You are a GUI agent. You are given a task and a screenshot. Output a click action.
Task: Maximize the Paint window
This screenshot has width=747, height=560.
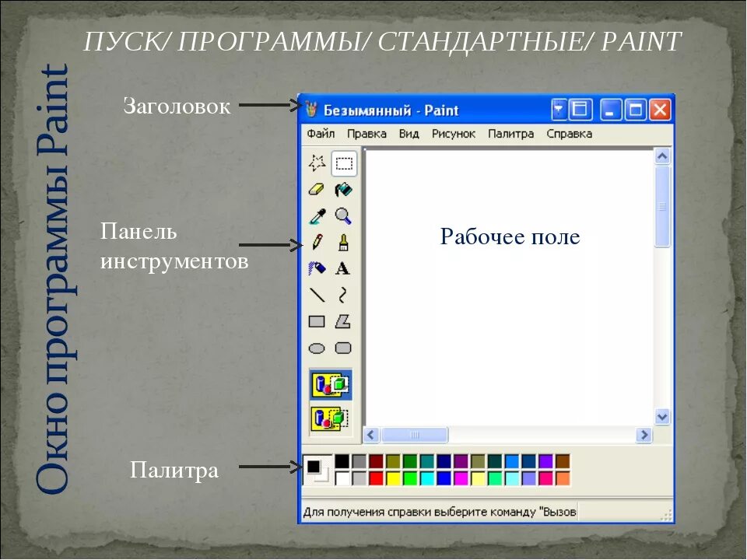636,110
